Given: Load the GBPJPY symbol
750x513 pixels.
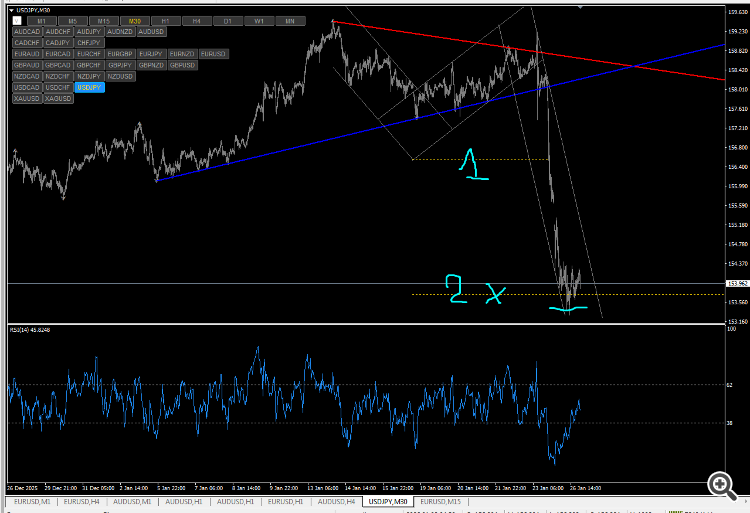Looking at the screenshot, I should (120, 65).
